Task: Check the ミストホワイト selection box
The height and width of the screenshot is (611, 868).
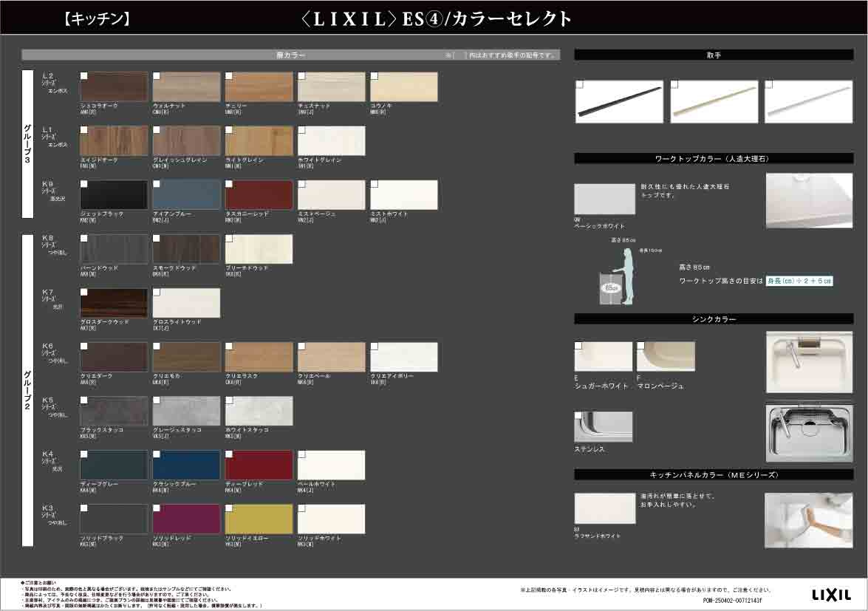Action: [373, 182]
